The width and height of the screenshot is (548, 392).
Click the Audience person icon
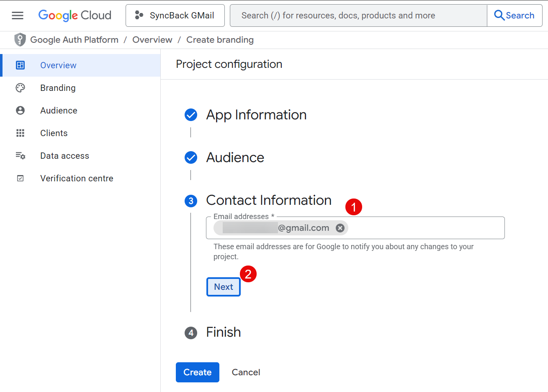(20, 111)
